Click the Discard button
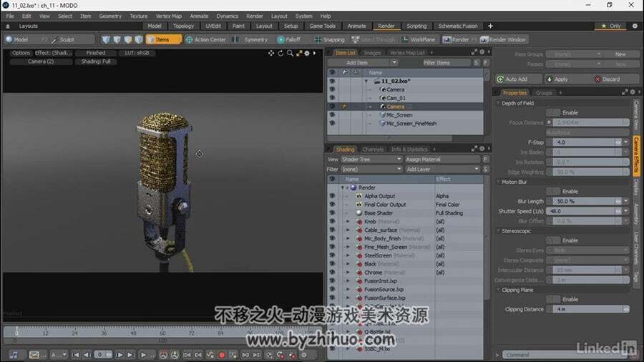Image resolution: width=644 pixels, height=362 pixels. (x=615, y=79)
